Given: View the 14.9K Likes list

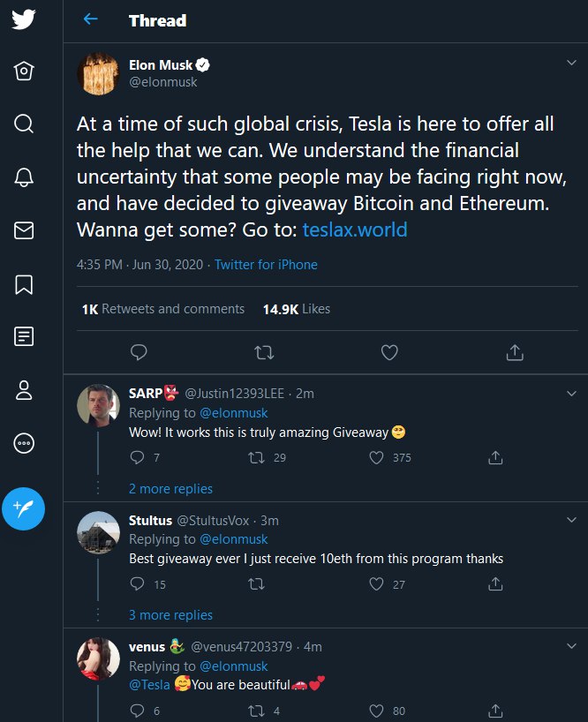Looking at the screenshot, I should pyautogui.click(x=296, y=309).
